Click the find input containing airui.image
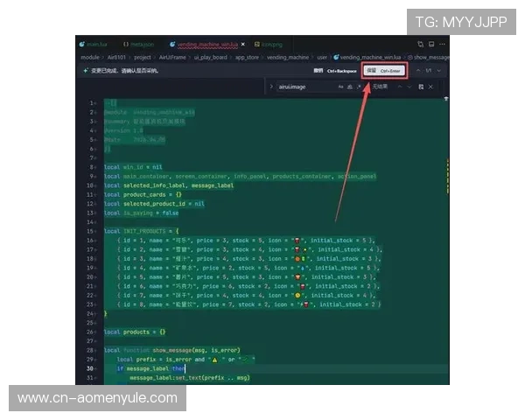 [306, 87]
